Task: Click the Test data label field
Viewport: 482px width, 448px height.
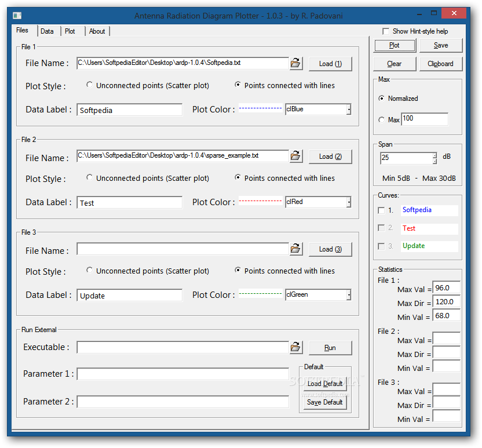Action: click(129, 203)
